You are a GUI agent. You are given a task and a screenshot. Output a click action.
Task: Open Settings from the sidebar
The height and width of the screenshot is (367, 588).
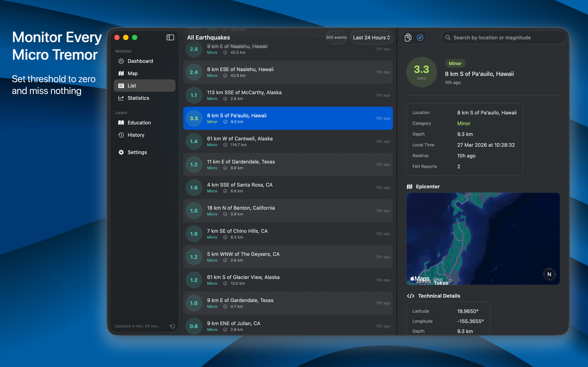[x=137, y=152]
